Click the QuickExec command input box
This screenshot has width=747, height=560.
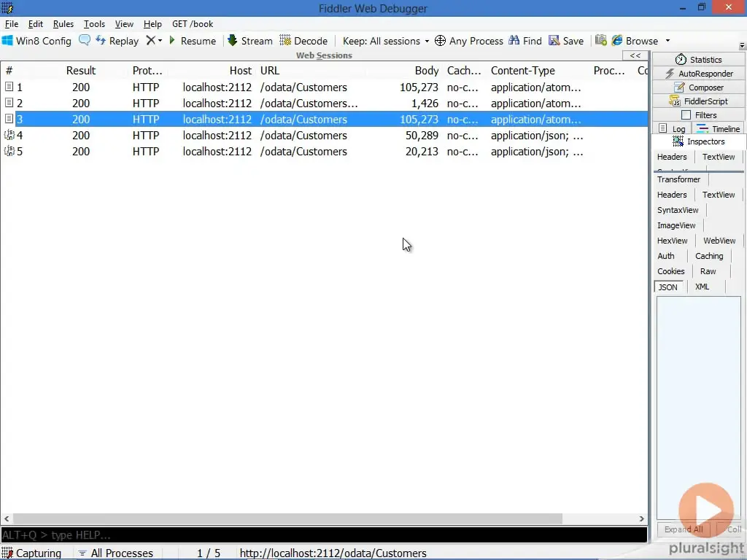point(324,534)
